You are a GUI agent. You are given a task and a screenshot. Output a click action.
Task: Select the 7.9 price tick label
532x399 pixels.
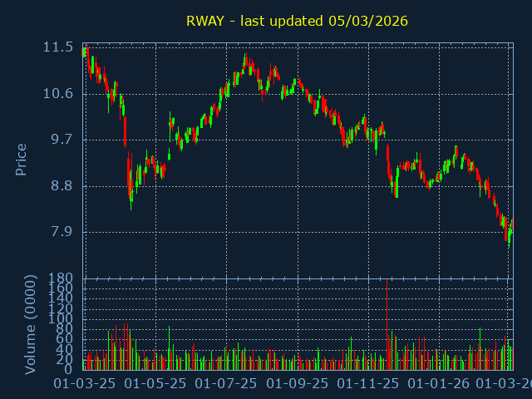click(x=61, y=231)
